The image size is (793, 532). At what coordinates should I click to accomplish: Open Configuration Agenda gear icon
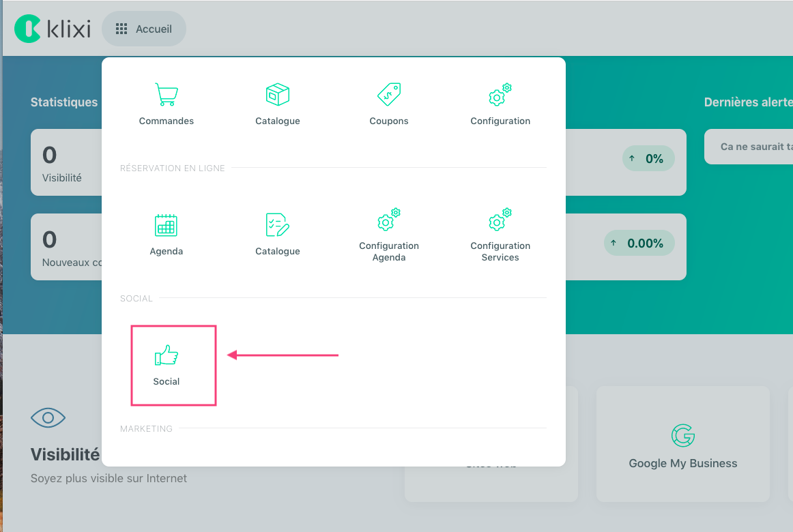(x=389, y=221)
